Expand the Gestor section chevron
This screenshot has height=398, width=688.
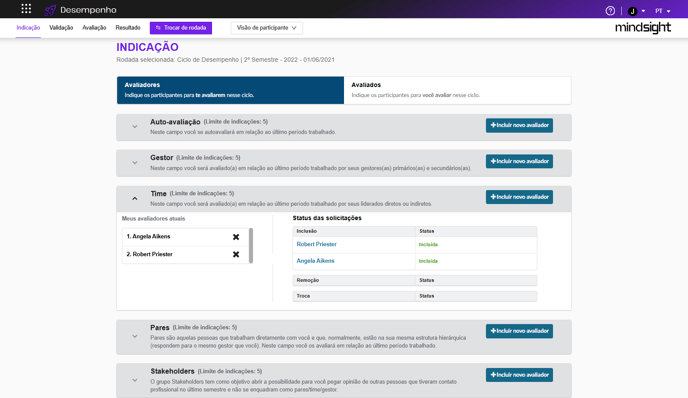pyautogui.click(x=135, y=162)
